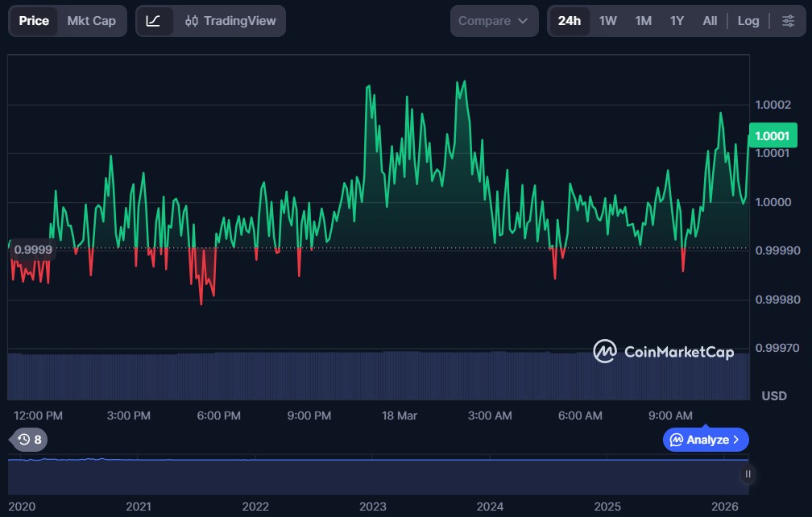Expand the Compare dropdown
The image size is (812, 517).
click(x=494, y=21)
